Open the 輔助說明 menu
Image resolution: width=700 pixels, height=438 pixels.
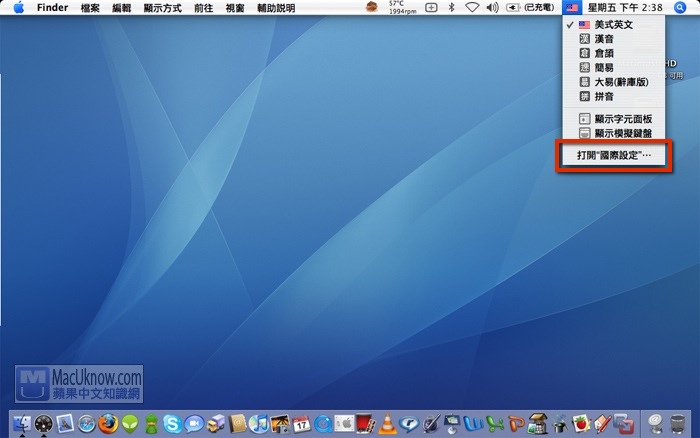pyautogui.click(x=276, y=8)
